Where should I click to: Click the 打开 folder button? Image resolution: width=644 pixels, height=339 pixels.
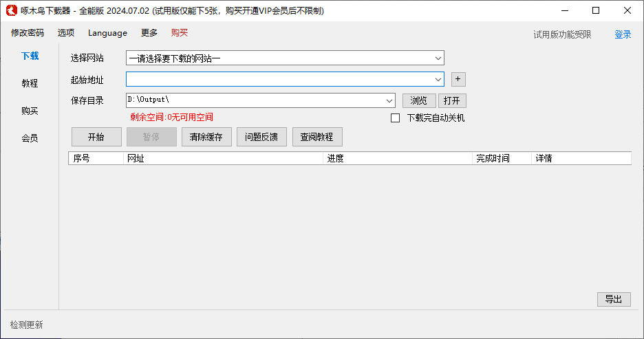(x=452, y=100)
